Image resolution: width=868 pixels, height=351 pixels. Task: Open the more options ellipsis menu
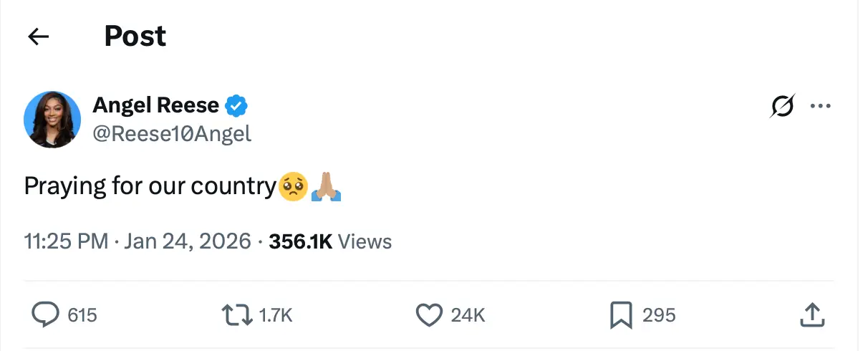(820, 106)
